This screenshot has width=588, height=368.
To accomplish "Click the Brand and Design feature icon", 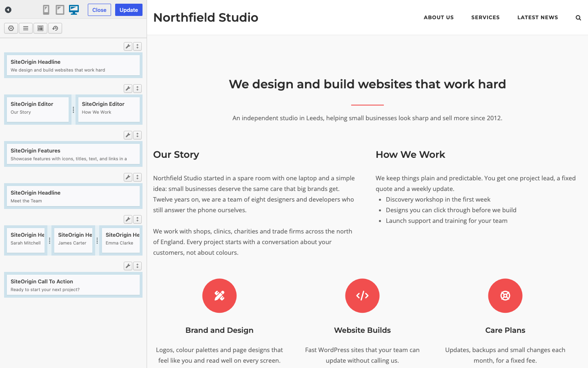I will 219,296.
